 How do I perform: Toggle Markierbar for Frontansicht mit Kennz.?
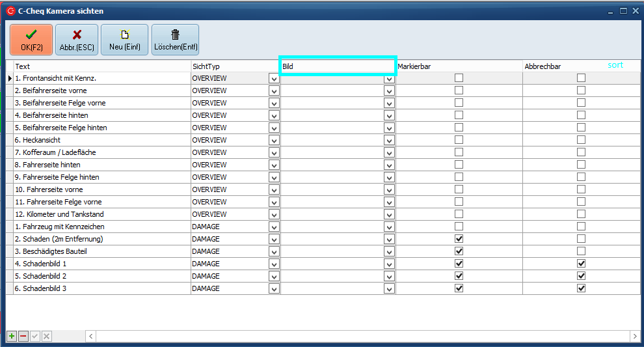tap(459, 78)
